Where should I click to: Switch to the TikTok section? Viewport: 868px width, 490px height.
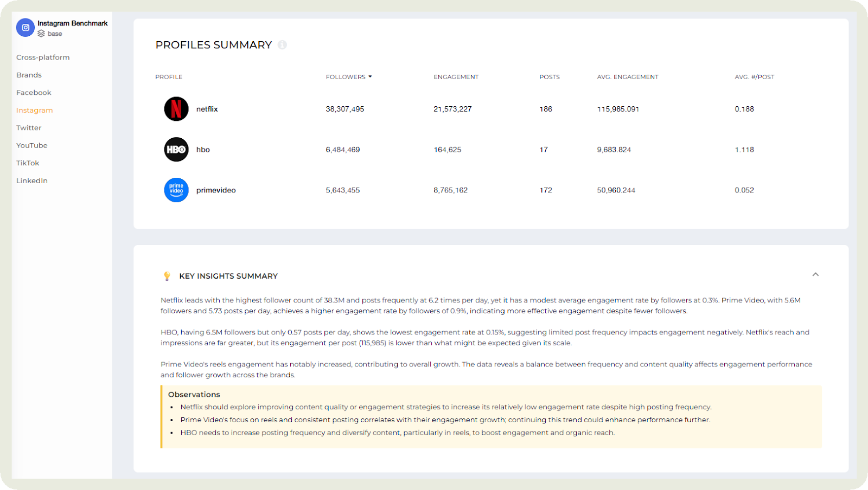(28, 163)
